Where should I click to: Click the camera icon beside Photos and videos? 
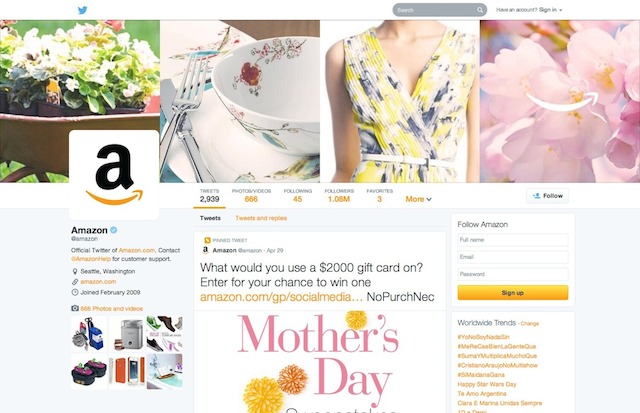[x=75, y=308]
